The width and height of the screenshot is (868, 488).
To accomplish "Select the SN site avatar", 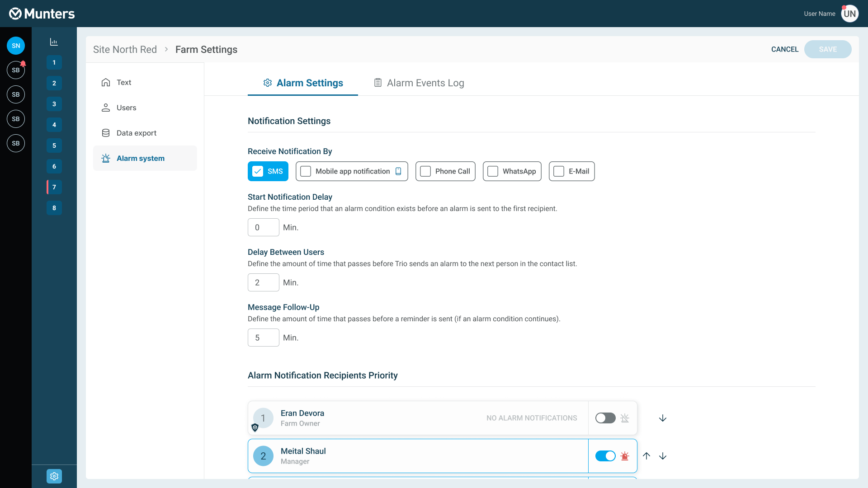I will [x=16, y=46].
